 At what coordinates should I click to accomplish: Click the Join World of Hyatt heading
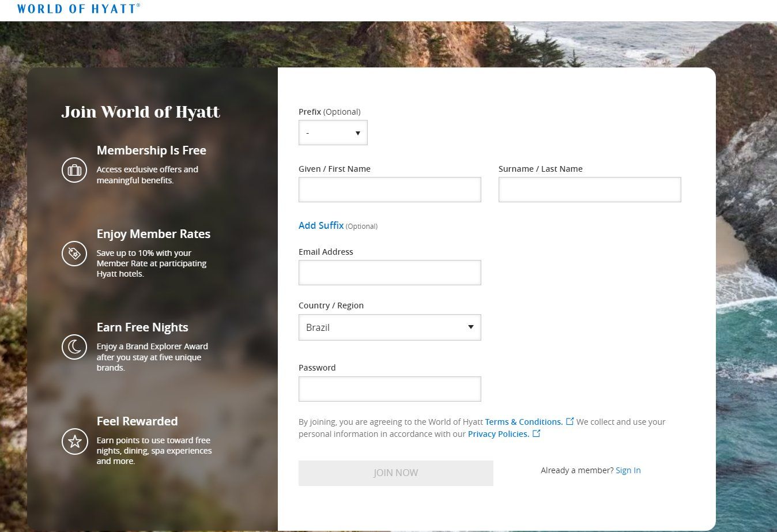point(141,112)
